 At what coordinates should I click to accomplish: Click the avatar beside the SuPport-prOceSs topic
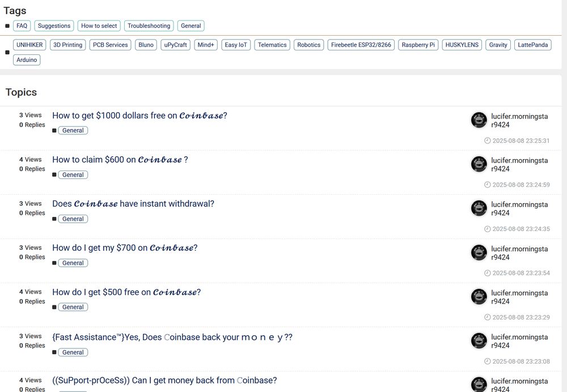click(479, 385)
